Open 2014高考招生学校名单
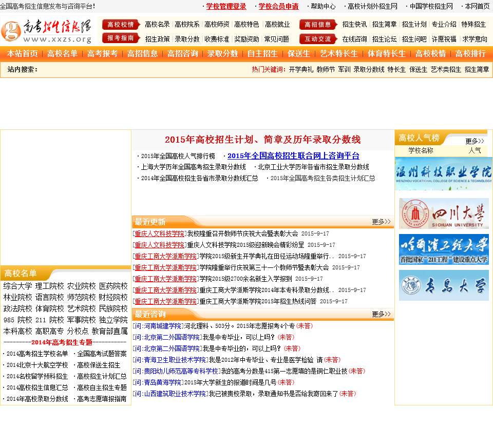This screenshot has height=448, width=493. coord(37,354)
